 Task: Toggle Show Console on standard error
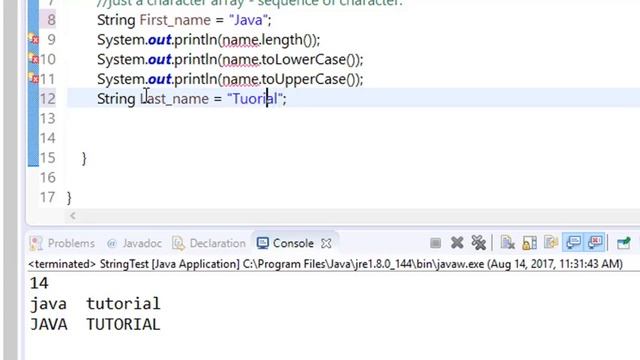coord(595,242)
